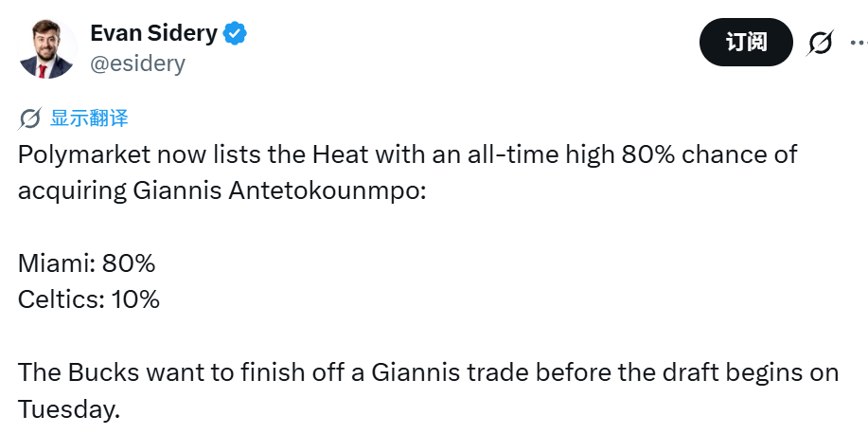Open Evan Sidery's profile avatar photo
Screen dimensions: 868x434
pos(46,48)
